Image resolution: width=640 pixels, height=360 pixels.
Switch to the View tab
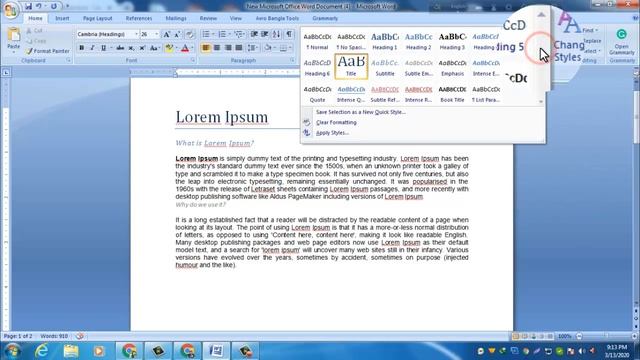[236, 18]
